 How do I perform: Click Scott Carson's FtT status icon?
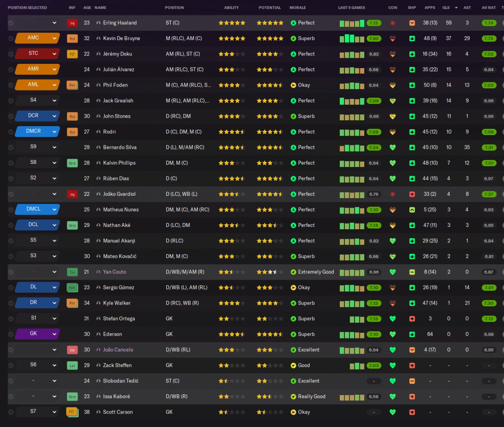72,412
